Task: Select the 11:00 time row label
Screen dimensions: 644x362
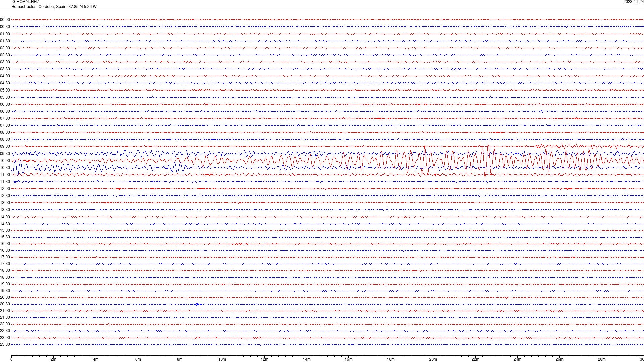Action: click(5, 175)
